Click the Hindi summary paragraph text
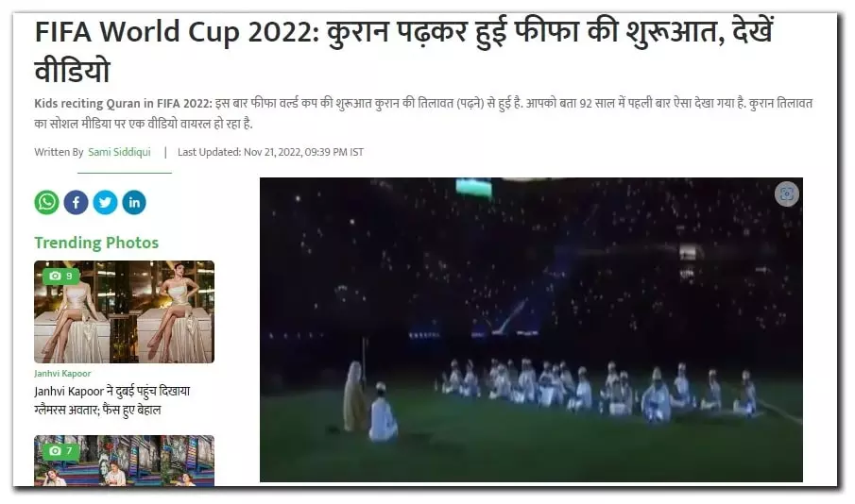The width and height of the screenshot is (855, 504). tap(423, 113)
